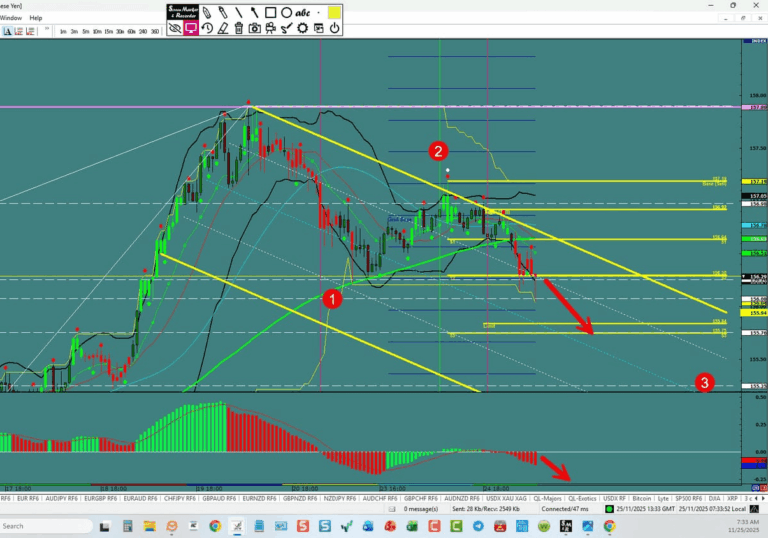The width and height of the screenshot is (768, 538).
Task: Switch to the GBPNZD RF6 tab
Action: point(300,498)
